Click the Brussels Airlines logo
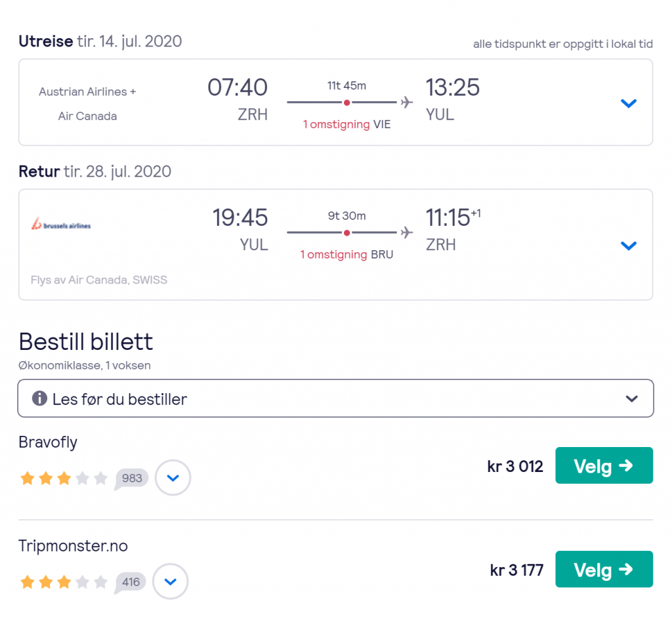Viewport: 672px width, 621px height. click(61, 225)
